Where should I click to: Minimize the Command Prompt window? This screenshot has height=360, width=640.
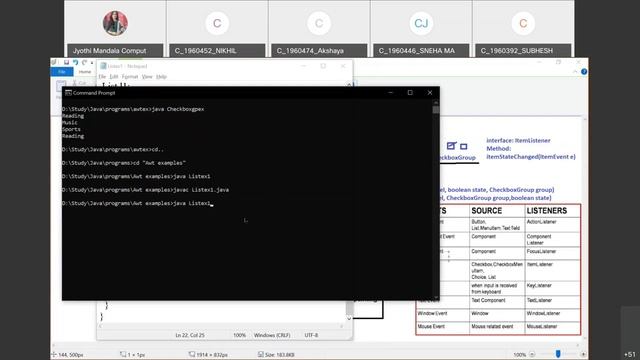(x=391, y=93)
